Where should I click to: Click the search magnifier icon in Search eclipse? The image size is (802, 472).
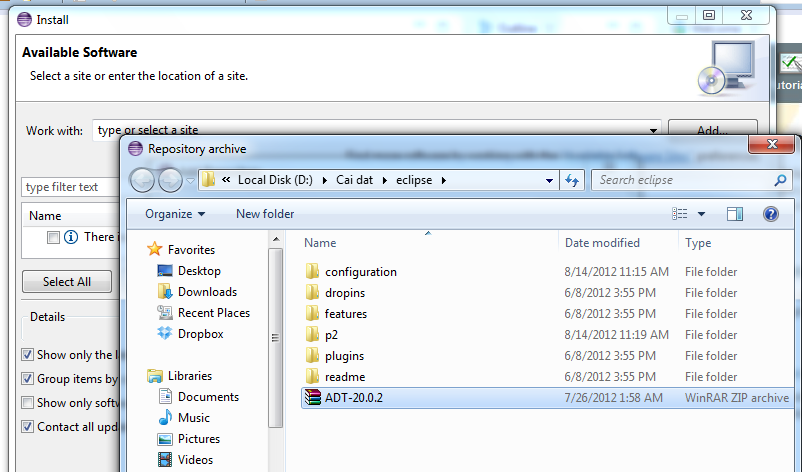tap(780, 180)
